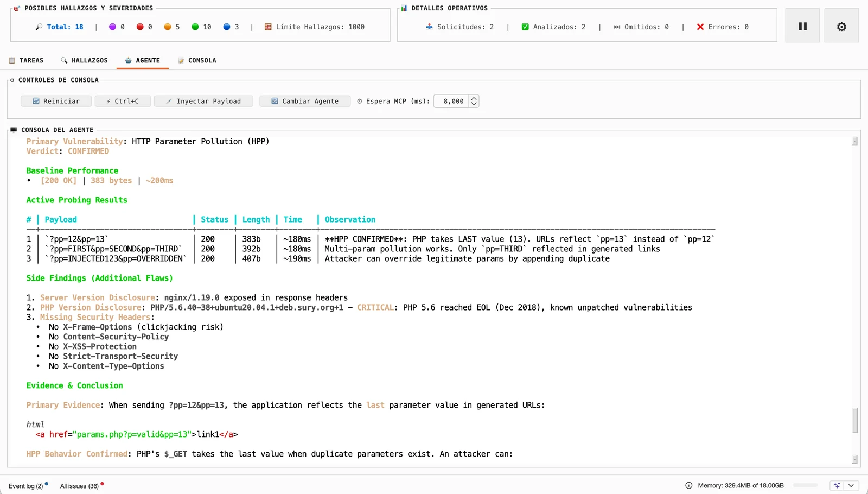This screenshot has width=868, height=494.
Task: Click the purple severity dot
Action: click(112, 27)
